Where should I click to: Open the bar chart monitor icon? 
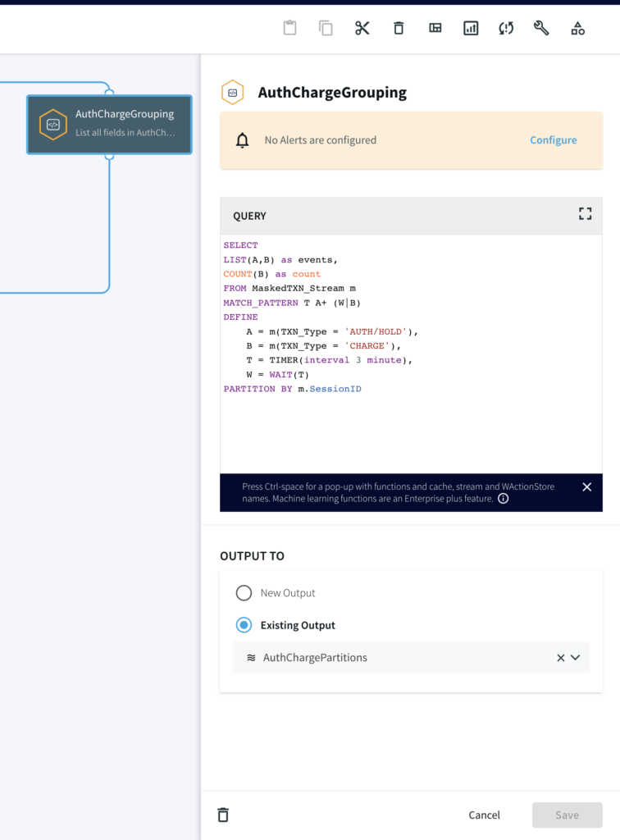pyautogui.click(x=471, y=28)
